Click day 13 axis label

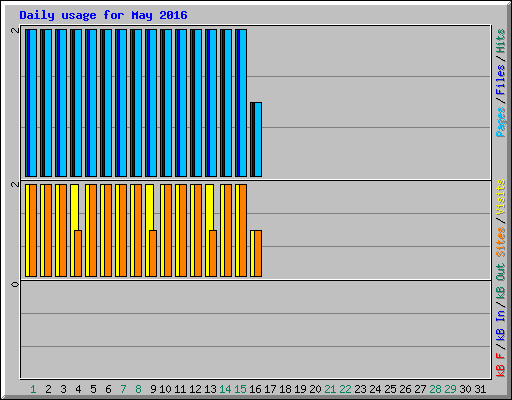click(210, 389)
